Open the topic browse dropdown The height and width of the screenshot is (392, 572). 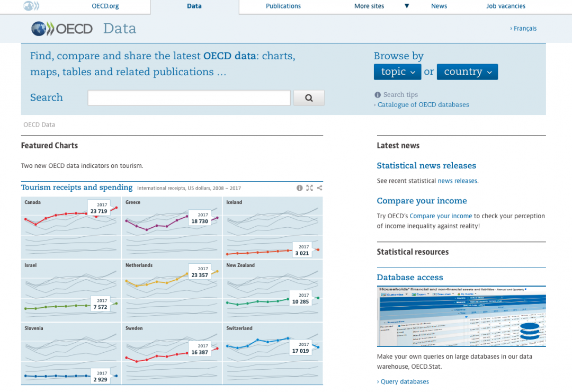(397, 72)
